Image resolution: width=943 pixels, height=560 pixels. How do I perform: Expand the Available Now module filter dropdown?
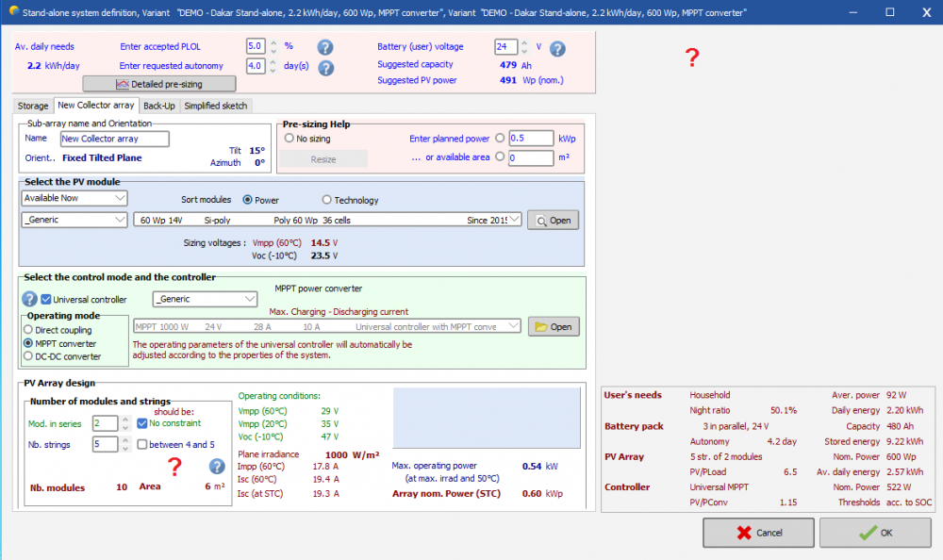tap(74, 198)
